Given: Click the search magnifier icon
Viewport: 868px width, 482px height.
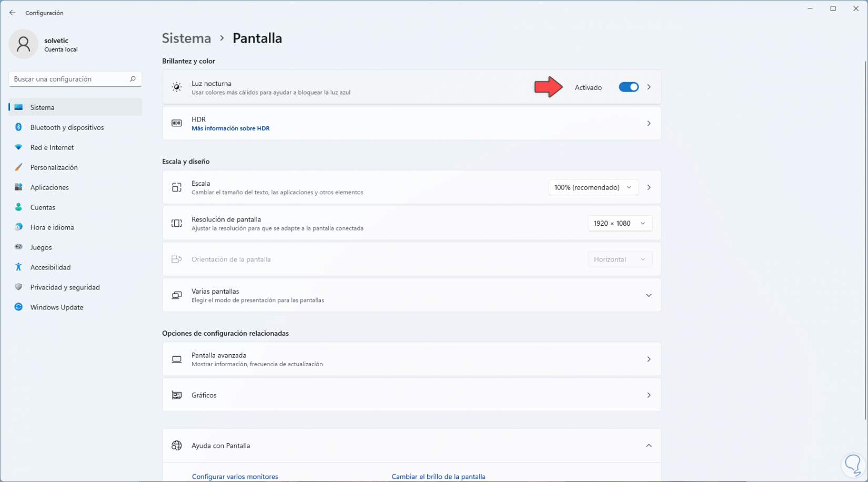Looking at the screenshot, I should tap(133, 79).
